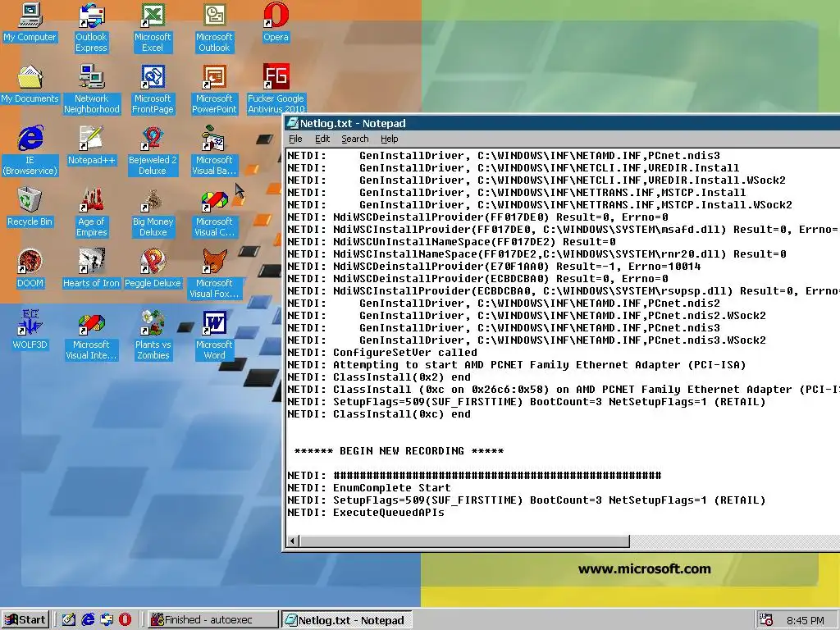Screen dimensions: 840x630
Task: Launch Opera from quick launch bar
Action: click(125, 620)
